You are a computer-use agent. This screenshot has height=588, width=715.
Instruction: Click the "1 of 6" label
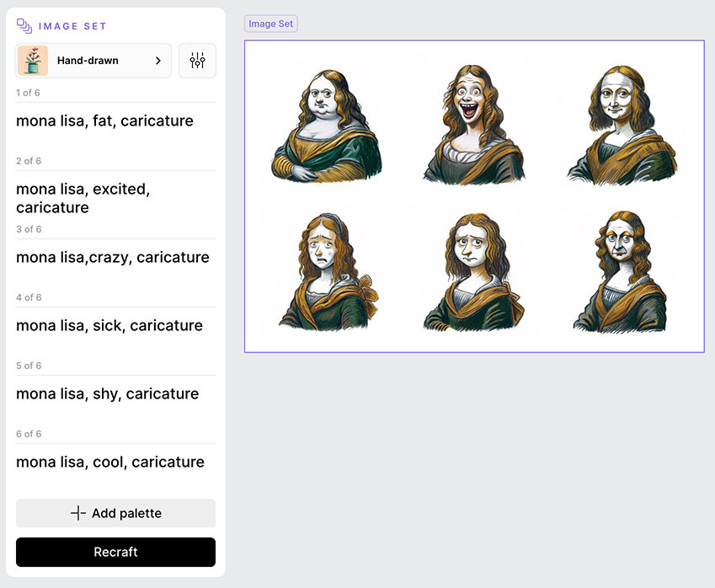pos(28,93)
